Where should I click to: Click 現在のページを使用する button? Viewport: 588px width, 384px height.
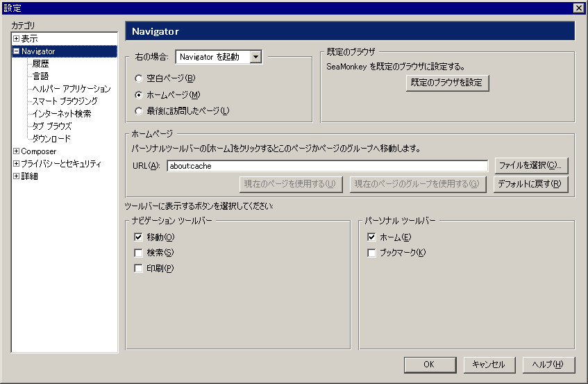click(x=291, y=184)
